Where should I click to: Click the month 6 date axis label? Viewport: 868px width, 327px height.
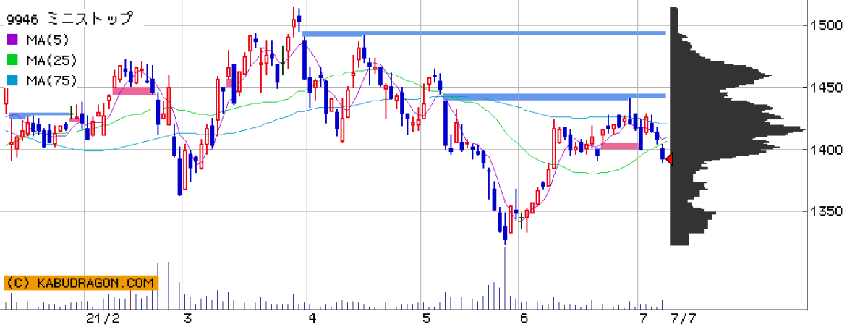[x=523, y=318]
